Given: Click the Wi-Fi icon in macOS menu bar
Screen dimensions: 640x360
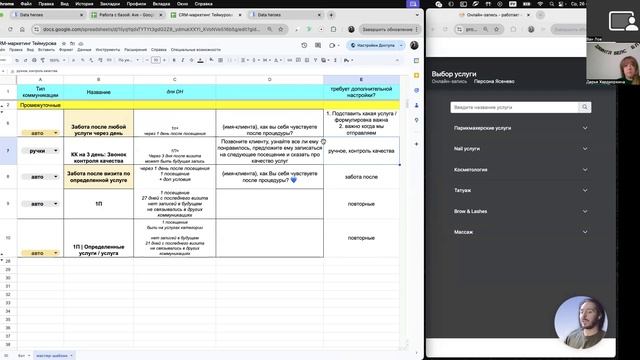Looking at the screenshot, I should (541, 4).
